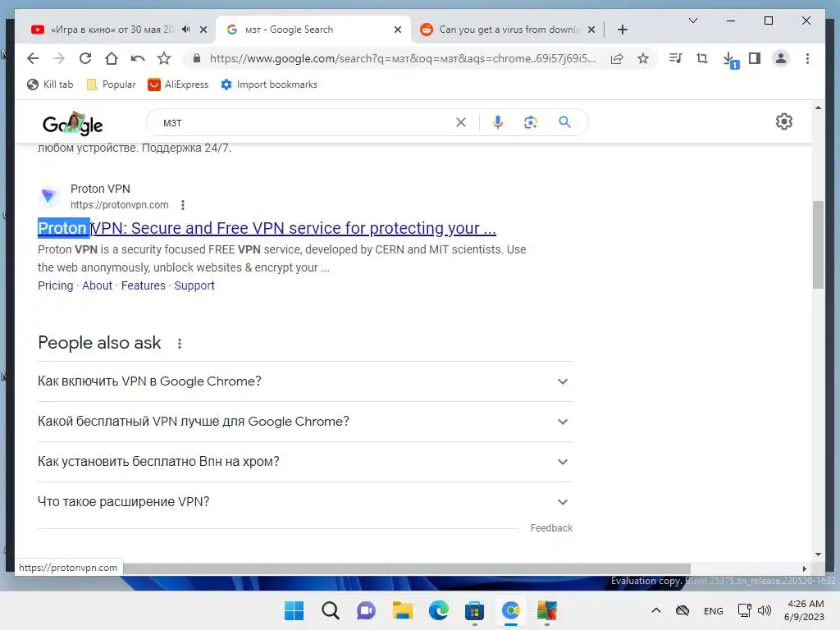Open the Proton VPN result options menu

click(183, 205)
